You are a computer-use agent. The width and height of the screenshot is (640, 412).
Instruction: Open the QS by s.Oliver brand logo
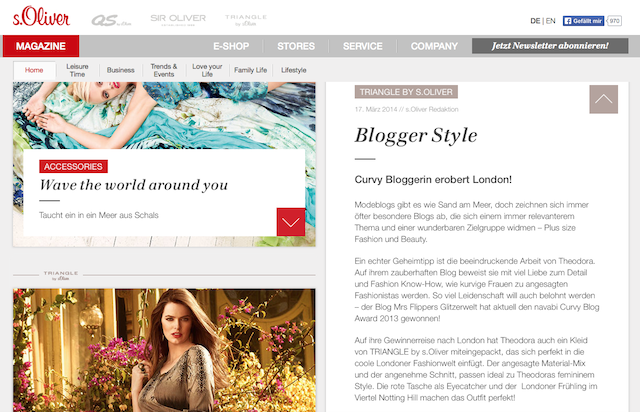click(x=111, y=20)
